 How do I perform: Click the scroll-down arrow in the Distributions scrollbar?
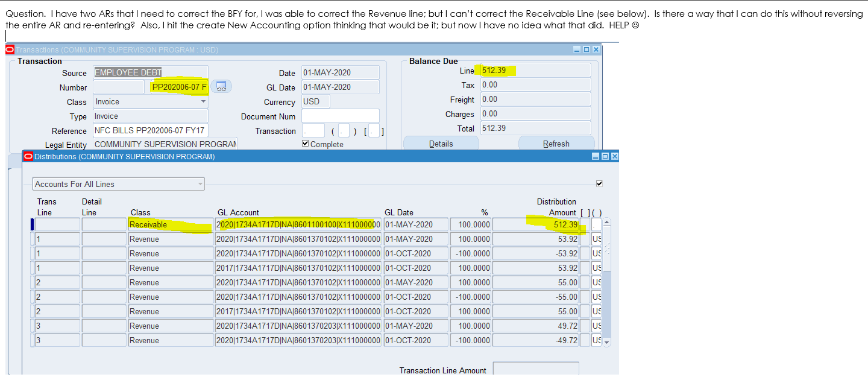tap(608, 342)
